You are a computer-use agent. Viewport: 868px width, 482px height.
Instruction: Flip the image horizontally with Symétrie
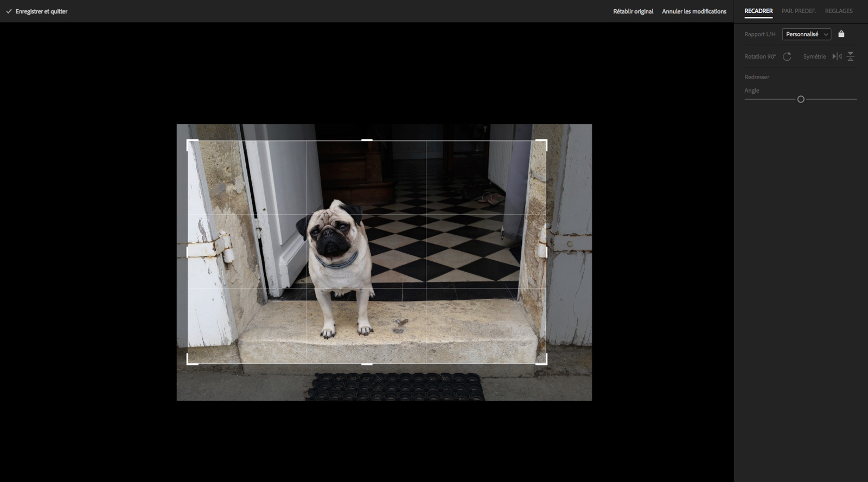(837, 56)
